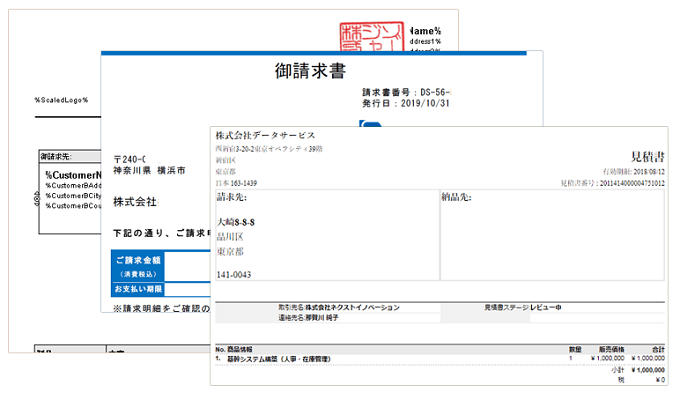Viewport: 680px width, 400px height.
Task: Click the blue ご請求金額 label cell
Action: click(138, 265)
